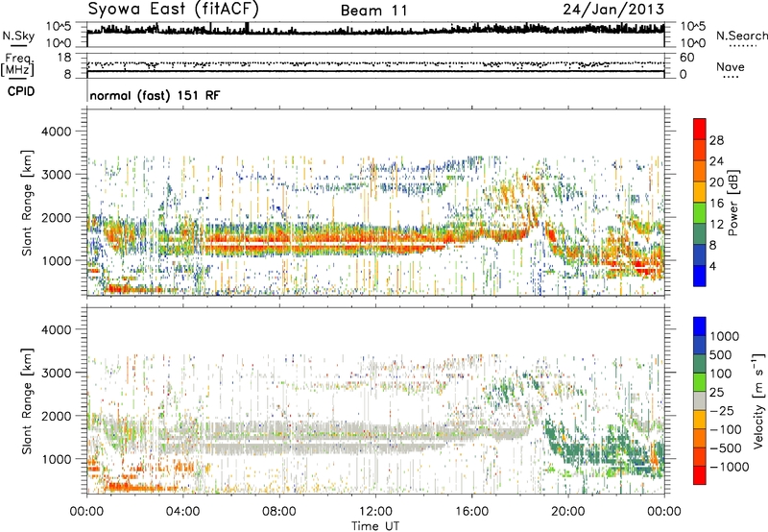This screenshot has width=768, height=532.
Task: Click the "4" power colorbar value
Action: click(712, 267)
